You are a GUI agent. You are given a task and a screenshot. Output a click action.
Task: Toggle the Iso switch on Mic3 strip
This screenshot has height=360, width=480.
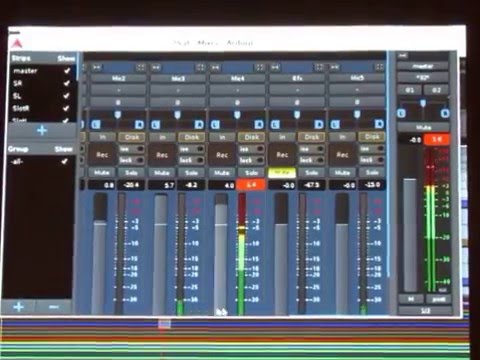pos(191,149)
